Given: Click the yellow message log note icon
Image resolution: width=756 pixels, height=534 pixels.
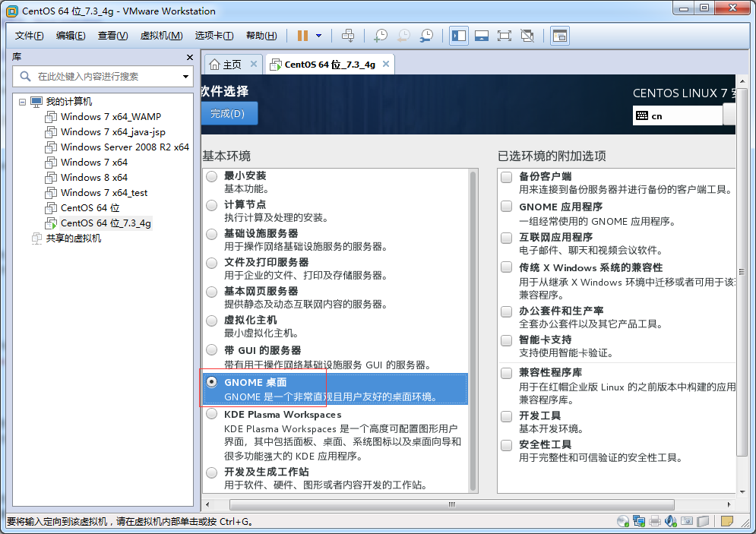Looking at the screenshot, I should (727, 521).
